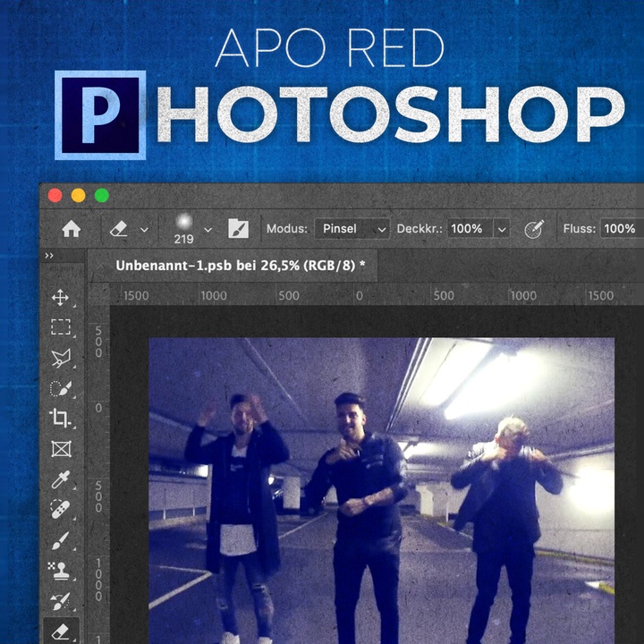Switch to the Unbenannt-1.psb document tab
Screen dimensions: 644x644
pyautogui.click(x=241, y=266)
